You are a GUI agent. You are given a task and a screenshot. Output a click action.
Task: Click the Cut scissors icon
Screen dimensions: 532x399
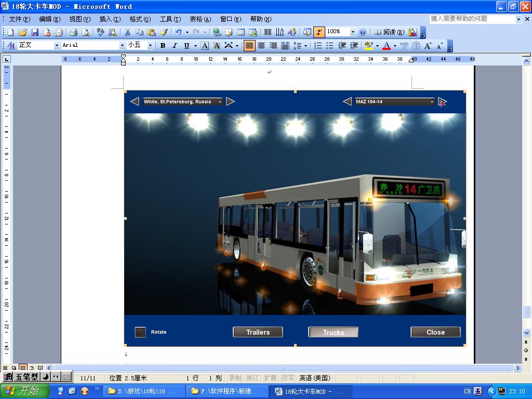[127, 32]
